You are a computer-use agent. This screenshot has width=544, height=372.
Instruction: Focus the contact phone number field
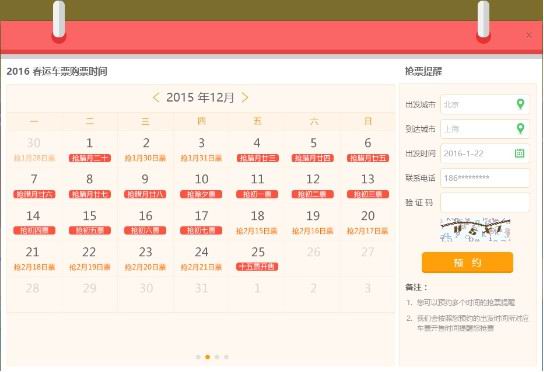pos(485,178)
